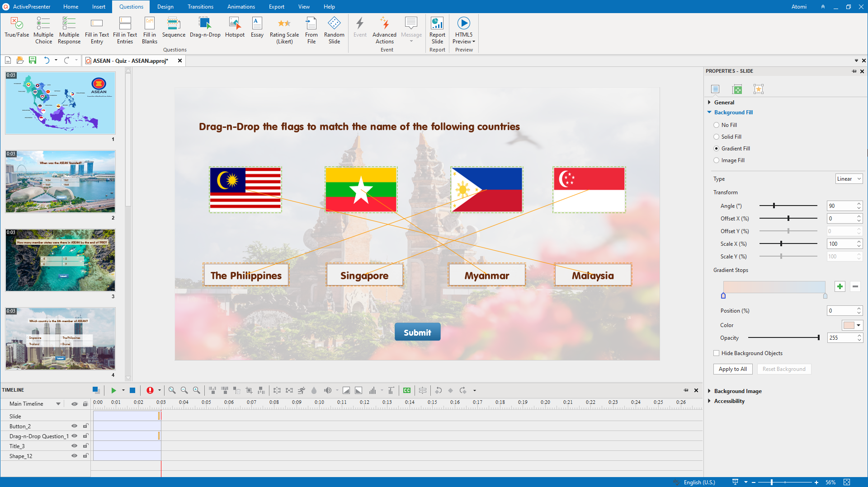Click the Scale X slider
Image resolution: width=868 pixels, height=487 pixels.
788,244
